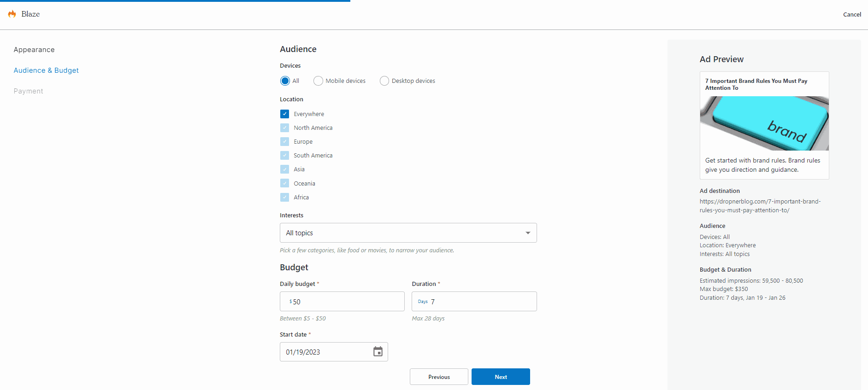The height and width of the screenshot is (390, 868).
Task: Expand the Interests dropdown arrow
Action: point(528,233)
